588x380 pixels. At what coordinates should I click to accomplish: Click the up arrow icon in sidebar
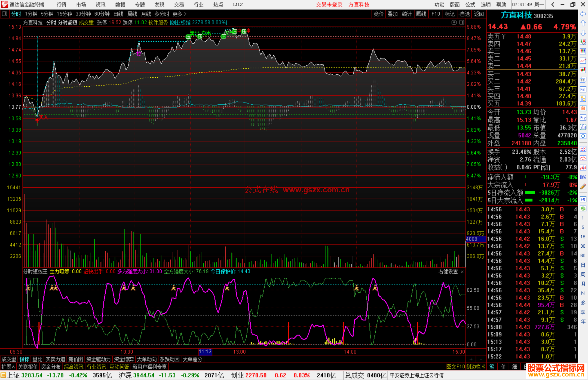coord(583,23)
